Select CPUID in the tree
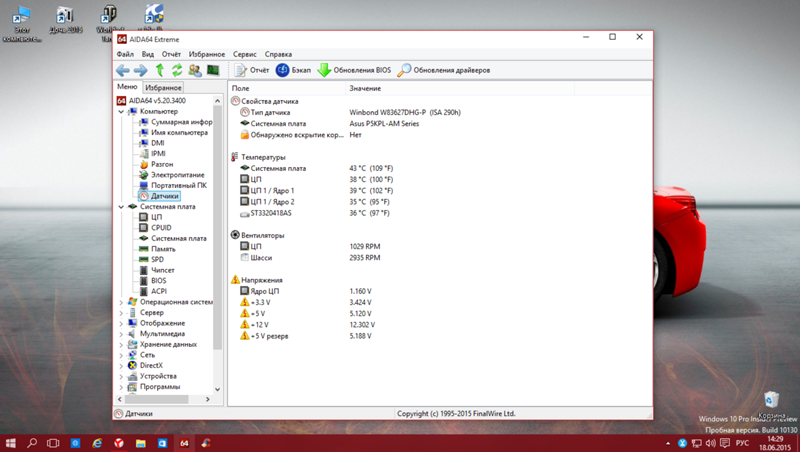Image resolution: width=800 pixels, height=452 pixels. (x=161, y=228)
